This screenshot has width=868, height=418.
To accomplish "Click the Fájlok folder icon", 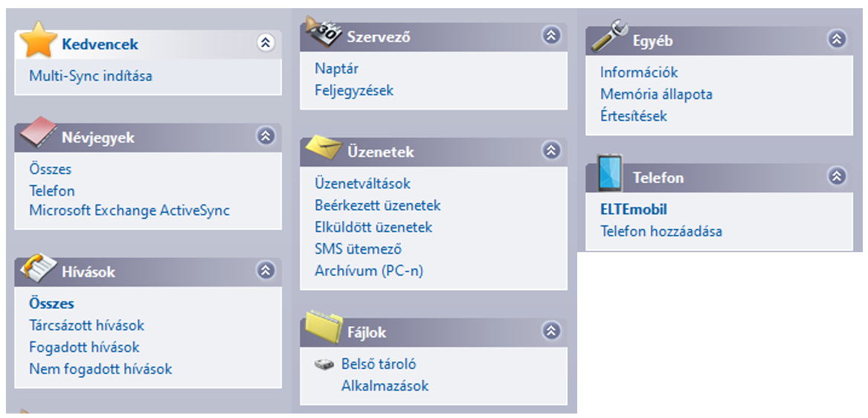I will pos(324,327).
